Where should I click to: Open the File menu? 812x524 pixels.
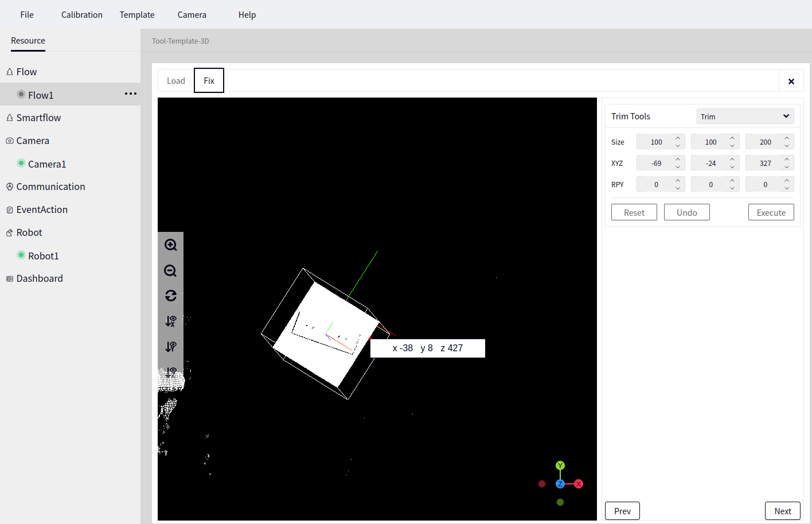(27, 14)
